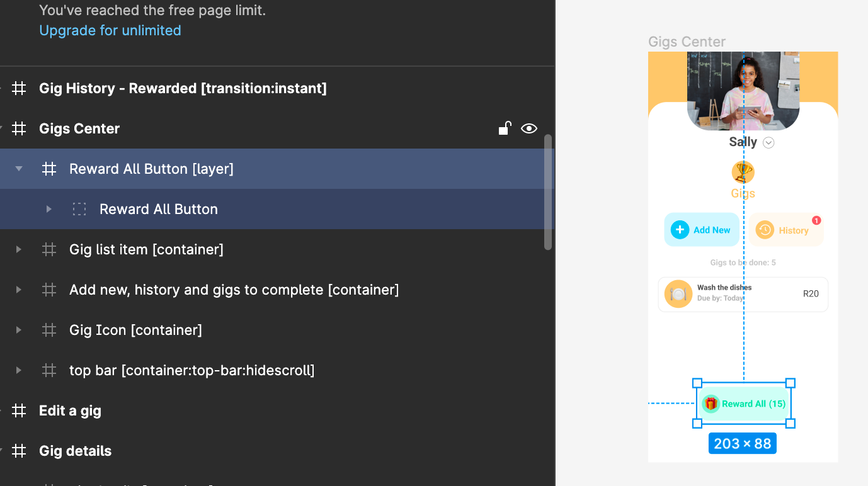Select Gig History - Rewarded layer name
868x486 pixels.
(183, 88)
